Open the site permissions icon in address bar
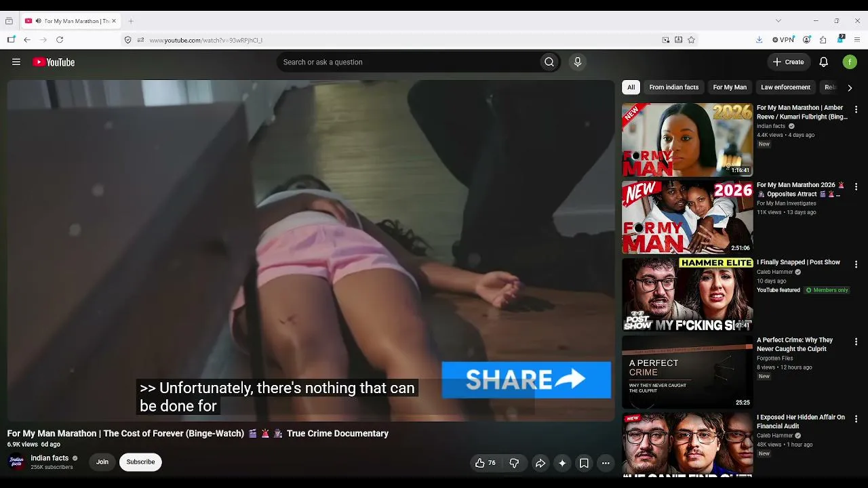 click(x=140, y=40)
